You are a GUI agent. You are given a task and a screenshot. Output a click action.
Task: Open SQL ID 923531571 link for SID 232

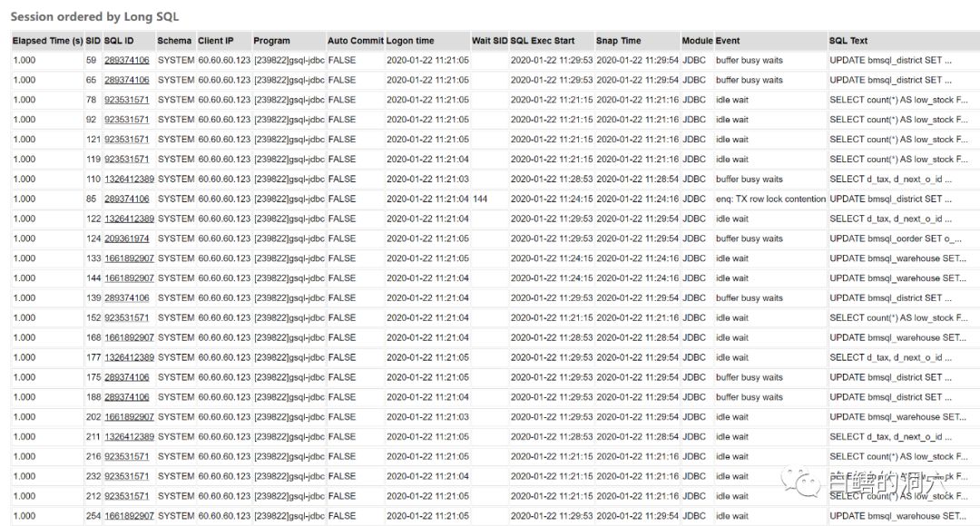tap(126, 477)
